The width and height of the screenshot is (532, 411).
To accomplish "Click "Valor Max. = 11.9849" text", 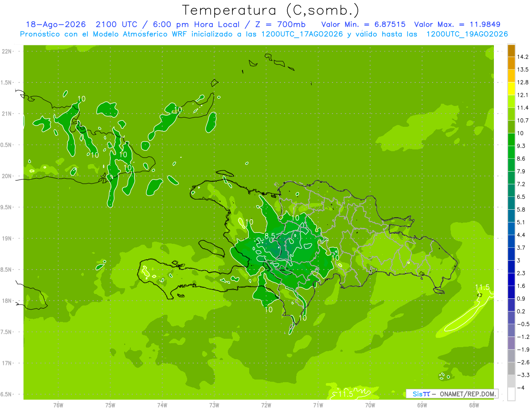I will pos(458,24).
